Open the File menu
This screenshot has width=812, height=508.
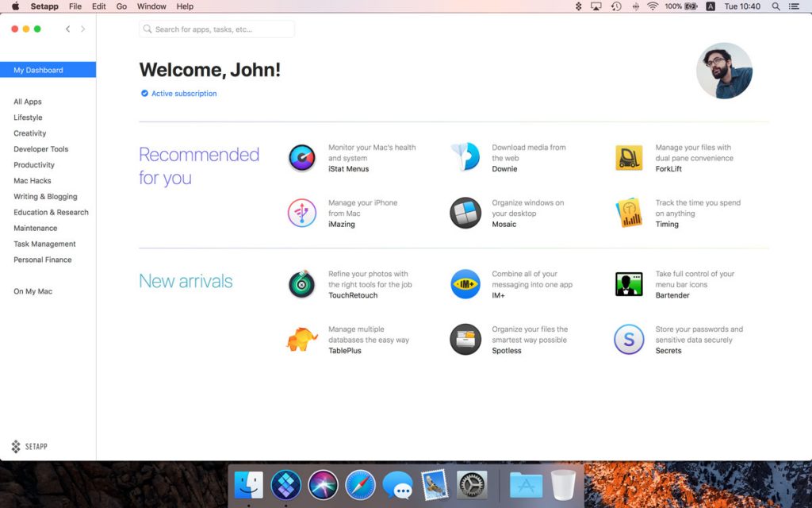[75, 6]
